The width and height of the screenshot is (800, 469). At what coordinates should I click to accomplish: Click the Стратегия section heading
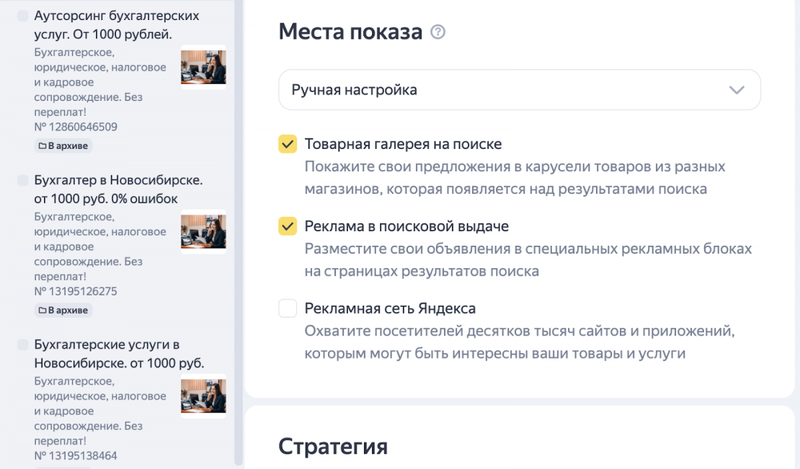tap(333, 447)
